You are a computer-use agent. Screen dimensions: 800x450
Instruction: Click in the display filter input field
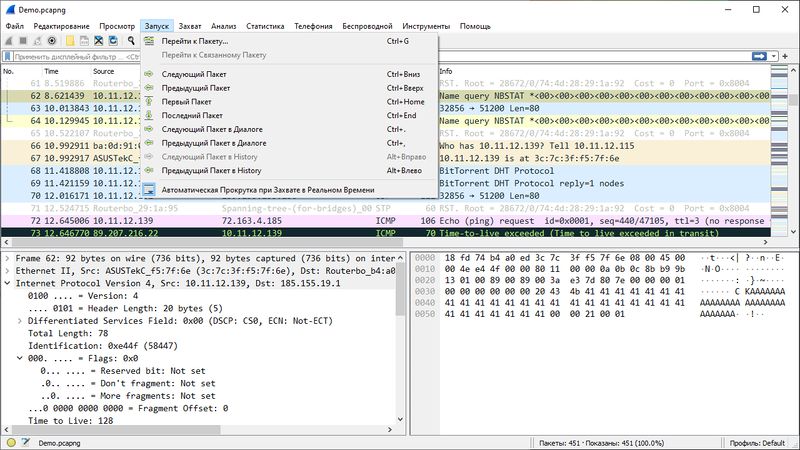[378, 57]
